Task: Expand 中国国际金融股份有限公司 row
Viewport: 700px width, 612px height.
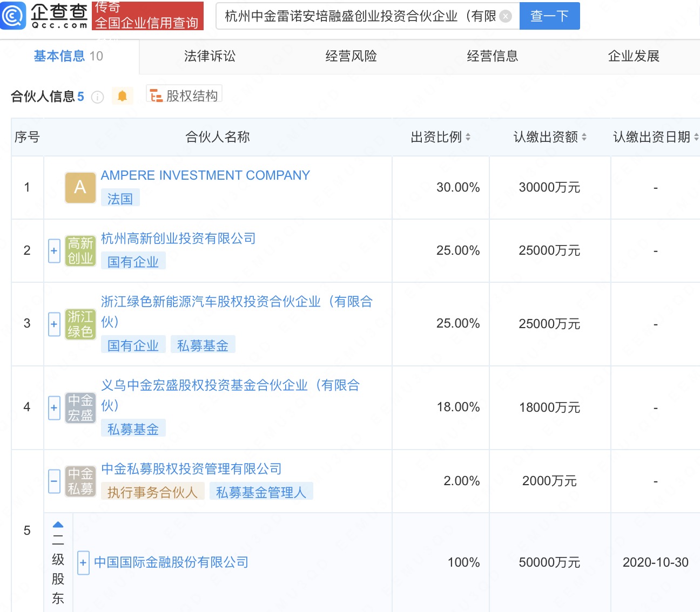Action: pyautogui.click(x=83, y=563)
